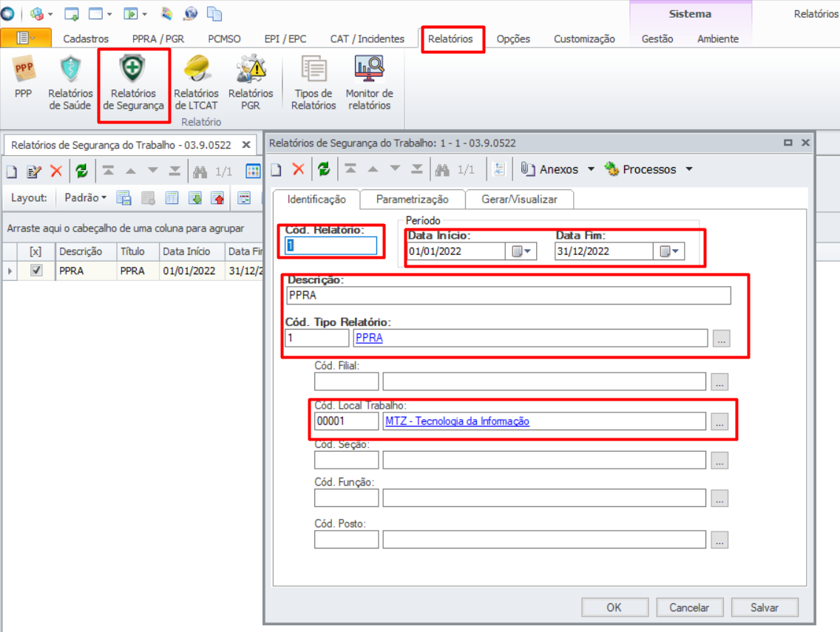The image size is (840, 632).
Task: Open Relatórios de Saúde
Action: click(70, 83)
